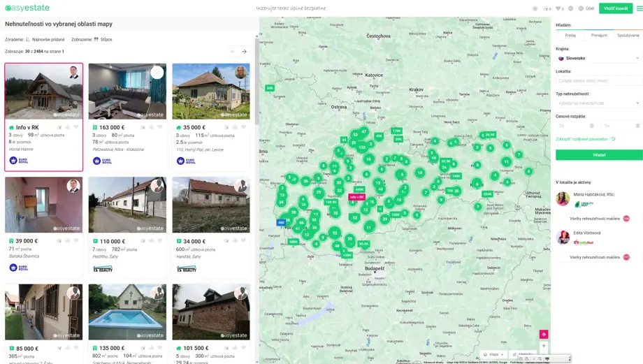Viewport: 643px width, 364px height.
Task: Click agent avatar on 35 000 € photo
Action: point(241,73)
